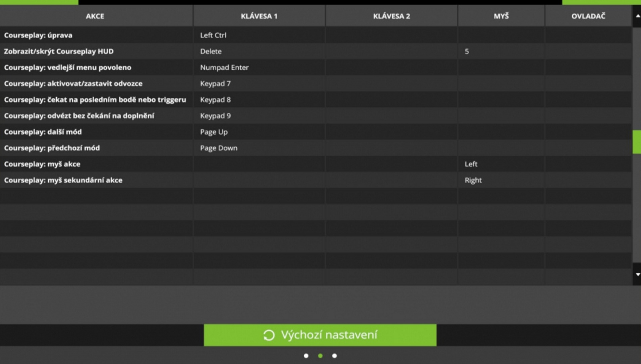The image size is (641, 364).
Task: Edit the Numpad Enter binding
Action: click(x=259, y=67)
